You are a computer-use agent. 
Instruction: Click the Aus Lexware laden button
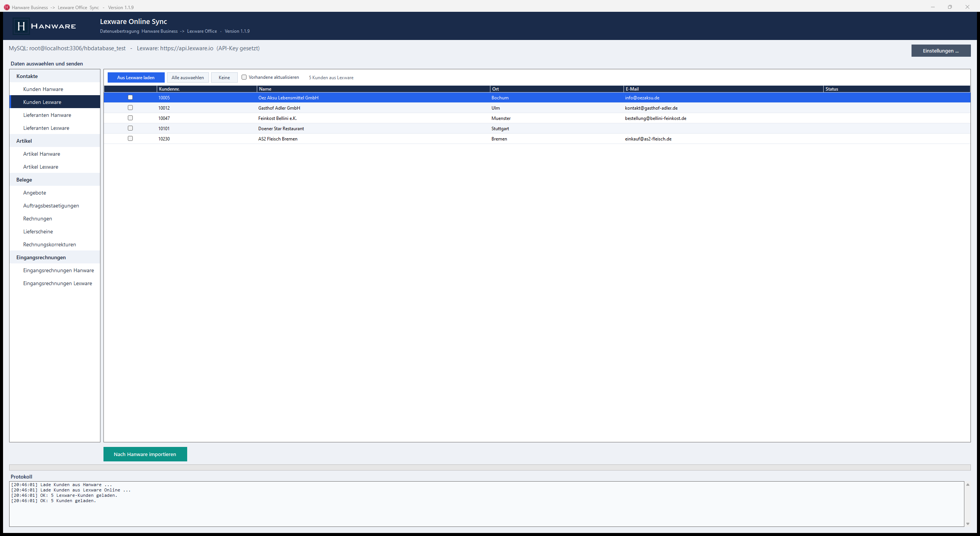point(136,78)
